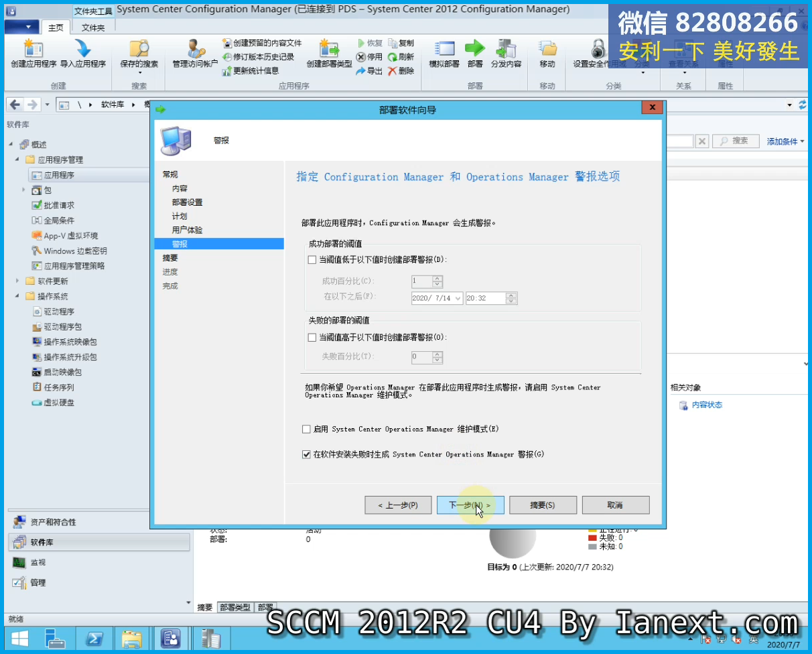Click the 20:32 time field
This screenshot has height=654, width=812.
tap(486, 298)
